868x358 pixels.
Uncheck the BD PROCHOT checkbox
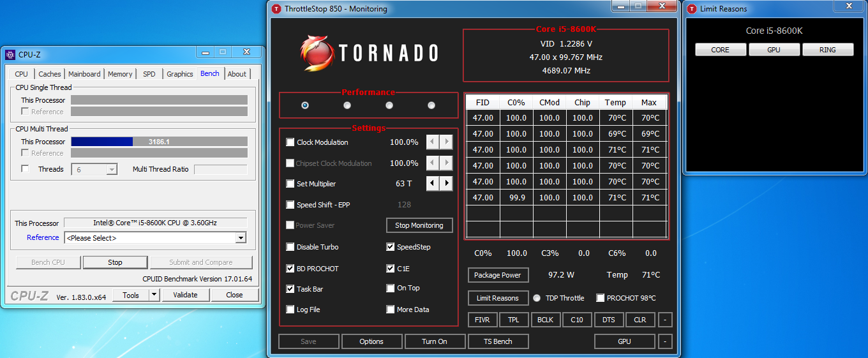click(x=290, y=269)
